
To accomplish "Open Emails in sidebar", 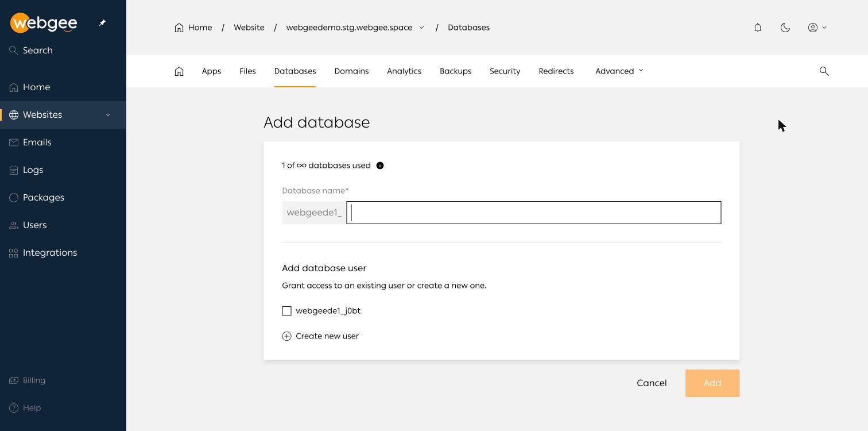I will pos(63,143).
